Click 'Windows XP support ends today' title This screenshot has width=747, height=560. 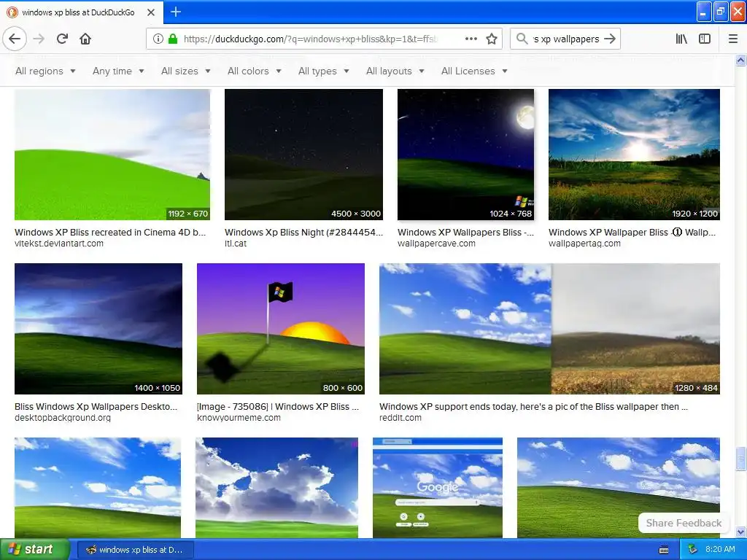coord(533,407)
